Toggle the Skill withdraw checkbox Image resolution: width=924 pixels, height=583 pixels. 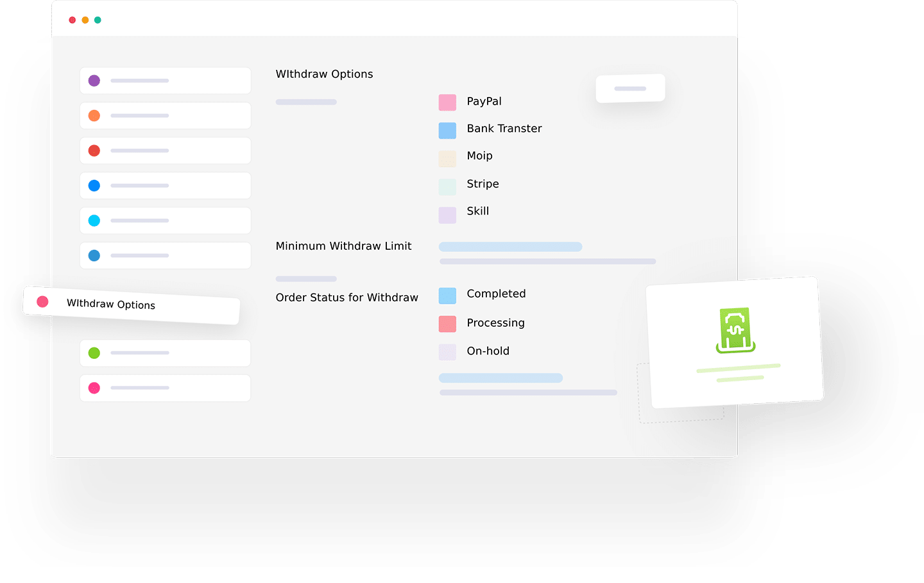click(447, 214)
